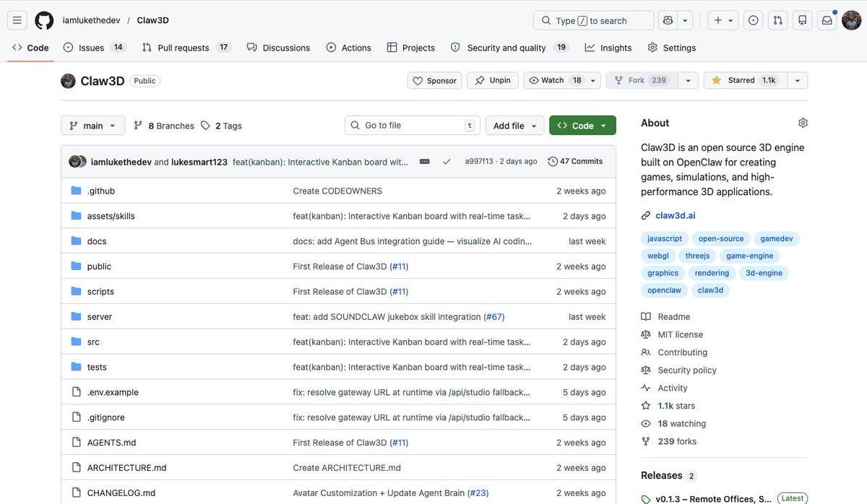Open Security and quality tab
Screen dimensions: 867x504
click(509, 48)
